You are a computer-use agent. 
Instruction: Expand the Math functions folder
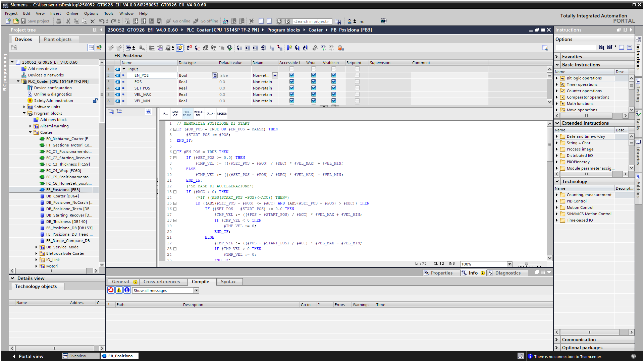coord(557,104)
